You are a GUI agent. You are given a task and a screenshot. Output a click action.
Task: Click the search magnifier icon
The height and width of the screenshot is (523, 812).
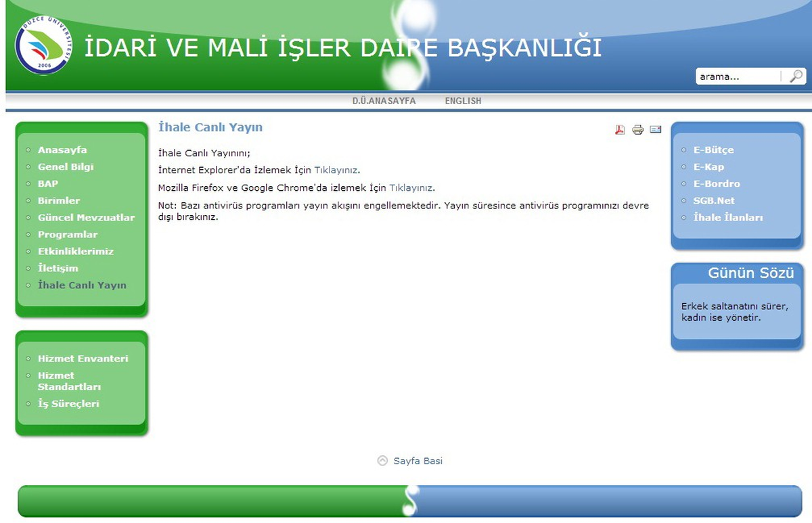click(796, 76)
